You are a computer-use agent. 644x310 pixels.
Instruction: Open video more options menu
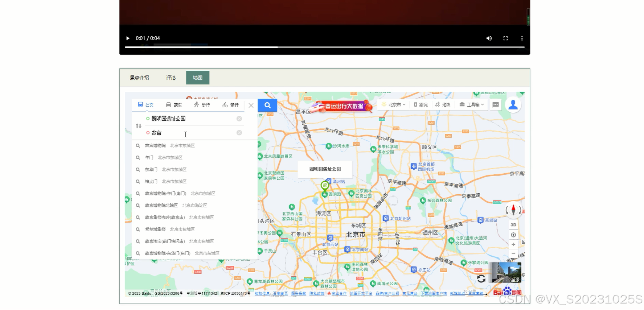click(522, 38)
